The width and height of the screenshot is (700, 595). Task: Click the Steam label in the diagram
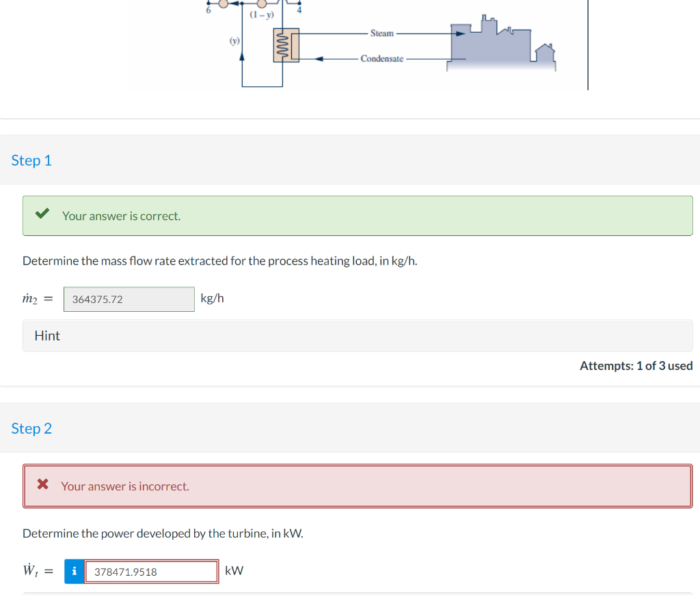point(382,34)
